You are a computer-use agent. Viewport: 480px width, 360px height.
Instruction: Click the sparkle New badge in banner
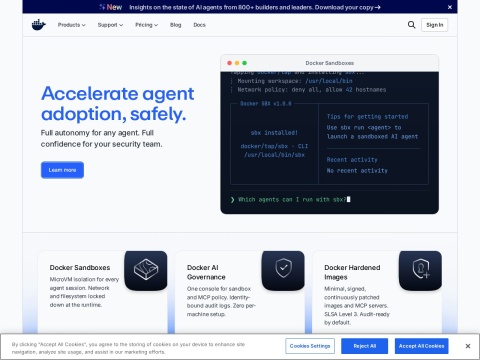pyautogui.click(x=111, y=7)
